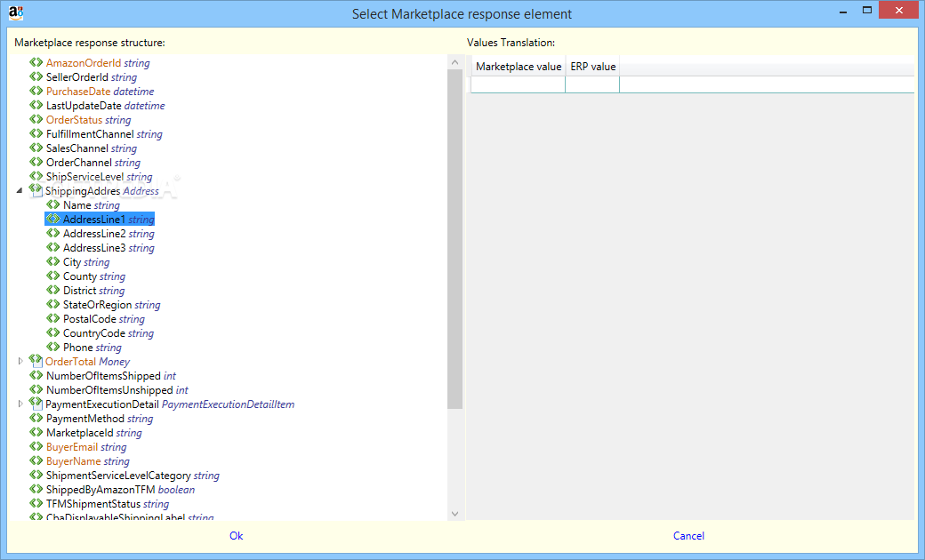The image size is (925, 560).
Task: Click the element icon next to County
Action: tap(53, 276)
